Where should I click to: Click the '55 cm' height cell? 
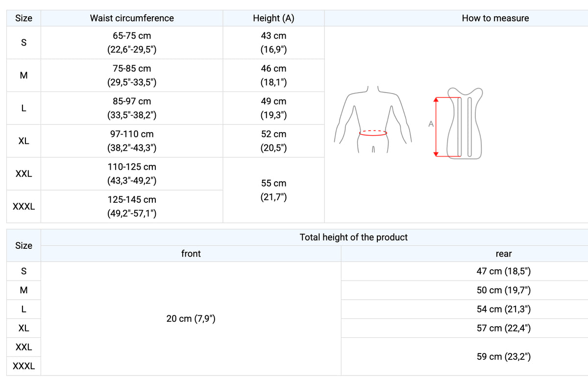tap(273, 183)
